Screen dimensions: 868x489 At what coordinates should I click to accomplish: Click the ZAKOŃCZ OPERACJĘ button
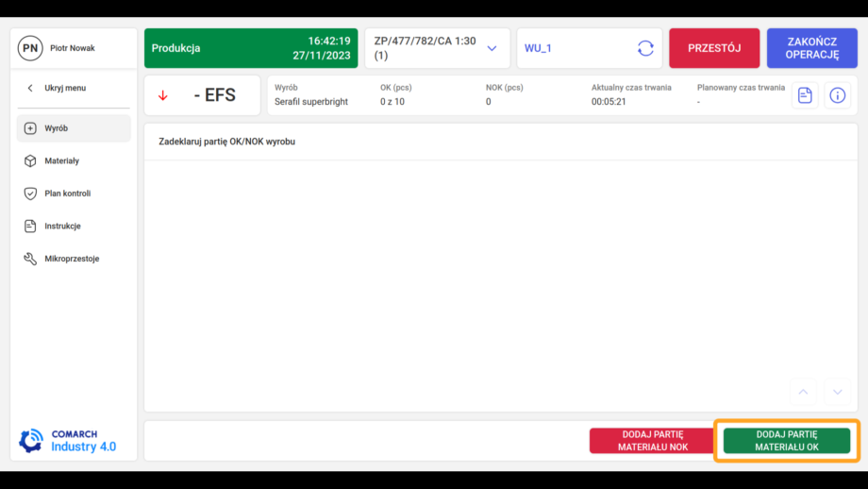(812, 48)
